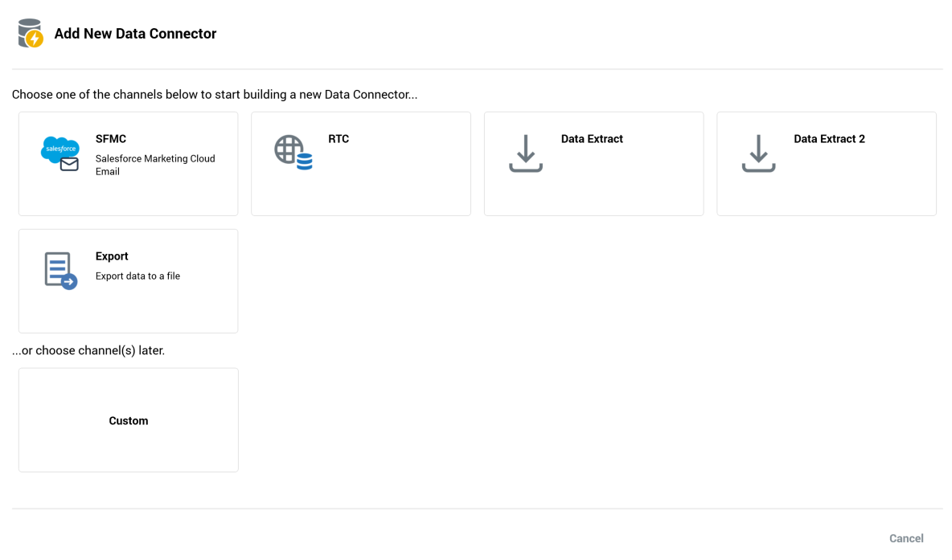Click the envelope icon on the SFMC card

pyautogui.click(x=70, y=165)
